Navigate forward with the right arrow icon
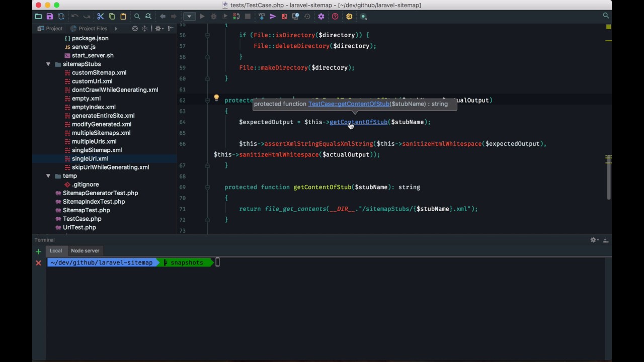The height and width of the screenshot is (362, 644). point(174,16)
